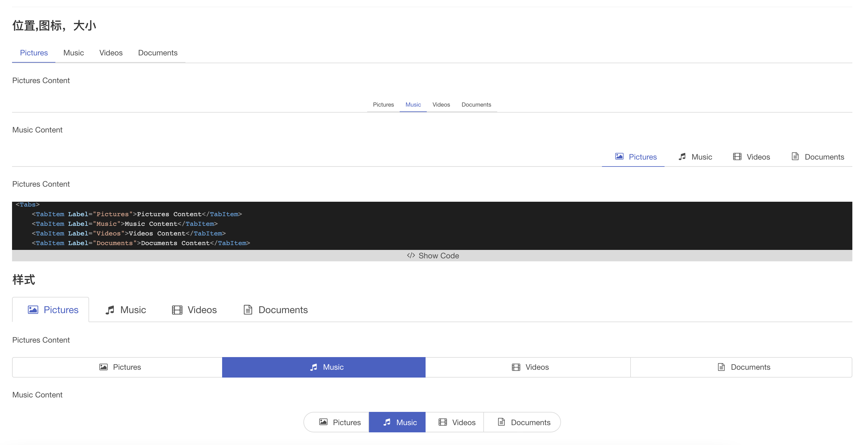Choose rounded pill Videos label
Screen dimensions: 868x445
tap(464, 422)
